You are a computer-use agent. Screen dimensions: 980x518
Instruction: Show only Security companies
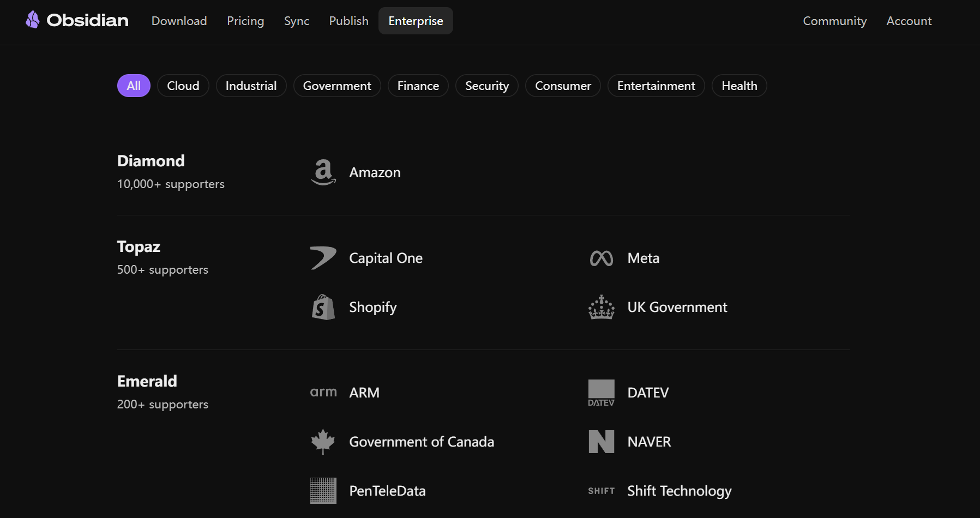pyautogui.click(x=486, y=86)
